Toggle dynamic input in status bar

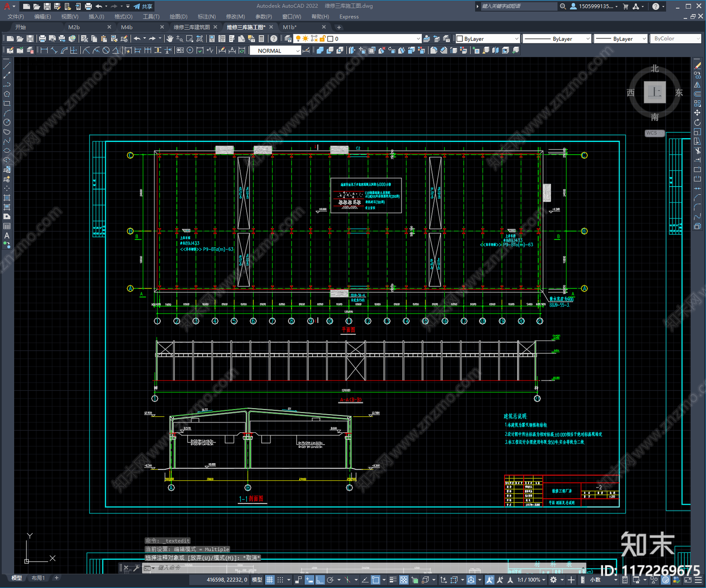pyautogui.click(x=309, y=580)
